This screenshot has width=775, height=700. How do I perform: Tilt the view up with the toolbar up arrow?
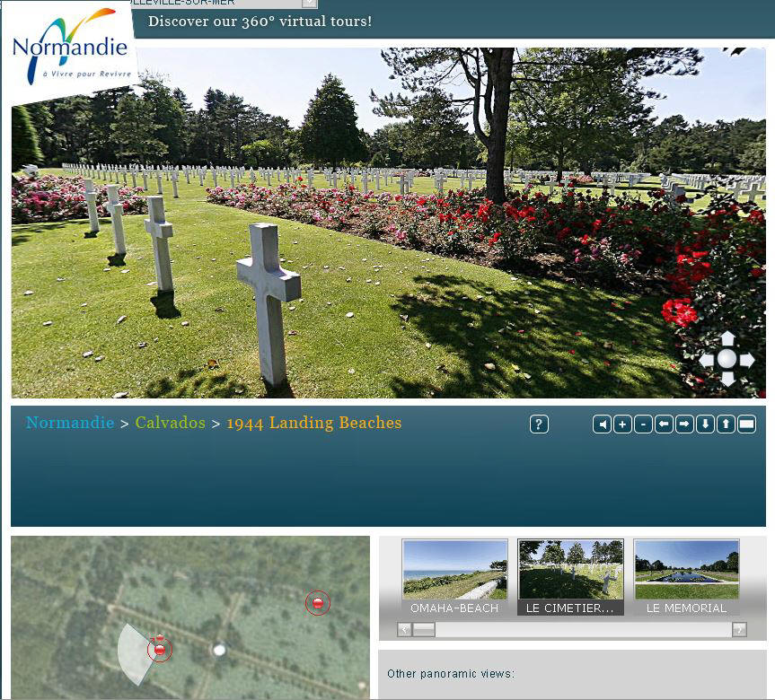click(726, 424)
